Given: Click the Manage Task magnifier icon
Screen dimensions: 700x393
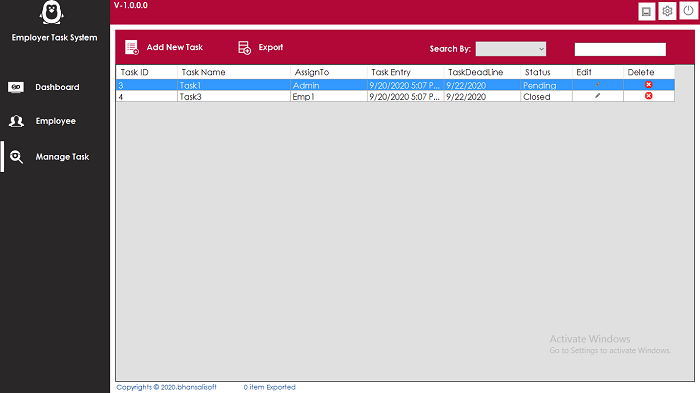Looking at the screenshot, I should [17, 157].
